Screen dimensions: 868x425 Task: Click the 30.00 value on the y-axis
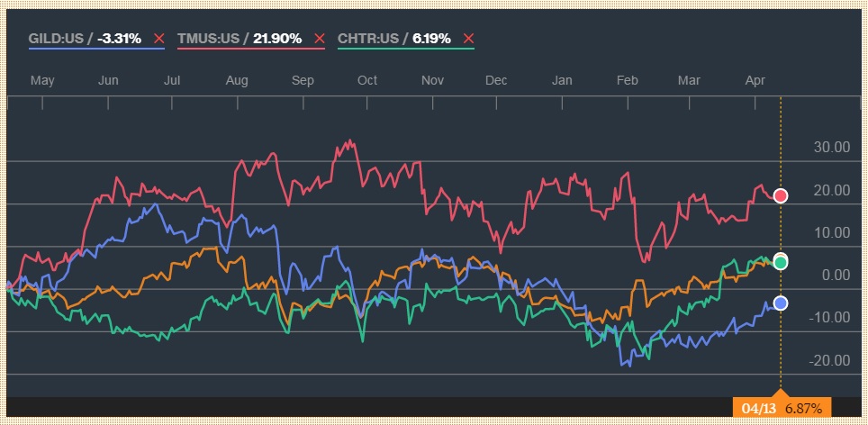[x=832, y=148]
